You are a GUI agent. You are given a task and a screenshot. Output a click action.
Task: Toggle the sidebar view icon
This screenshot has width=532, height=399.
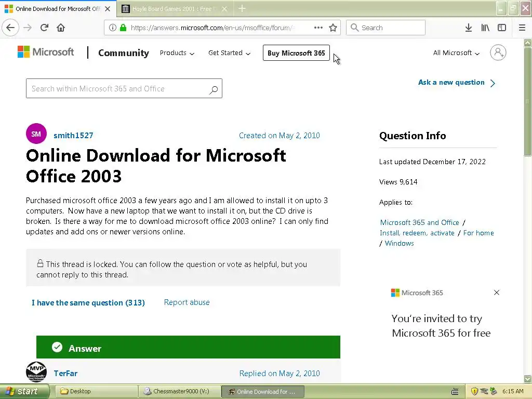(x=502, y=28)
